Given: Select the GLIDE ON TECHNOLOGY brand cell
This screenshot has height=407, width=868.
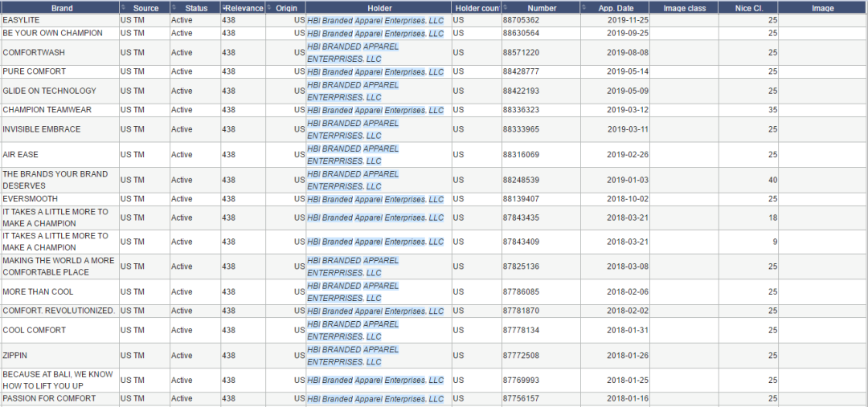Looking at the screenshot, I should point(59,91).
